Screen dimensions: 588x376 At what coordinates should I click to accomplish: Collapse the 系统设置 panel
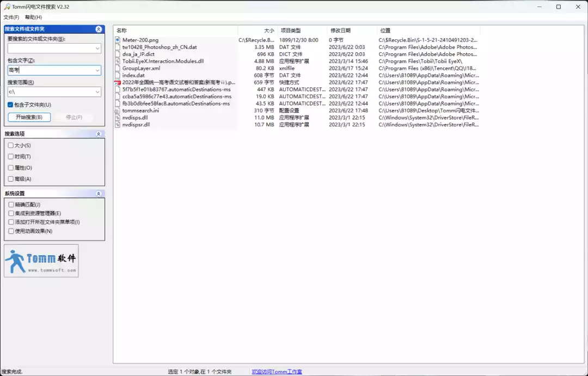tap(99, 193)
